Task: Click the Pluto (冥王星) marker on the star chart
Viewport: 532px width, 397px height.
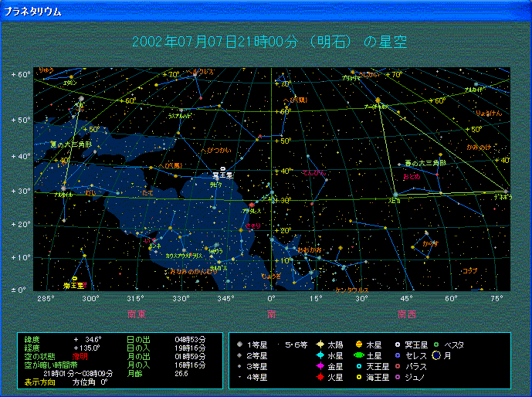Action: pyautogui.click(x=223, y=169)
